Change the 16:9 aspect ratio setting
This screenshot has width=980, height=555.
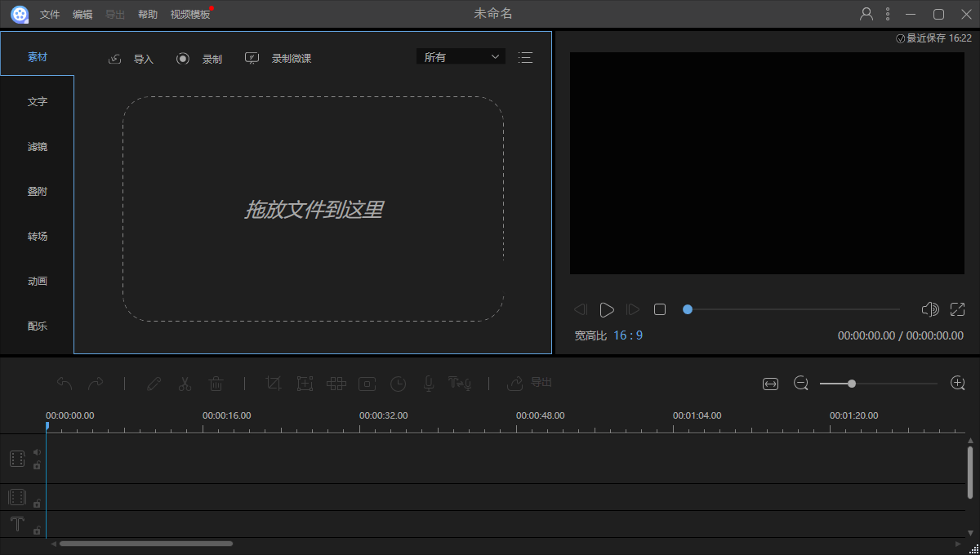pos(628,335)
